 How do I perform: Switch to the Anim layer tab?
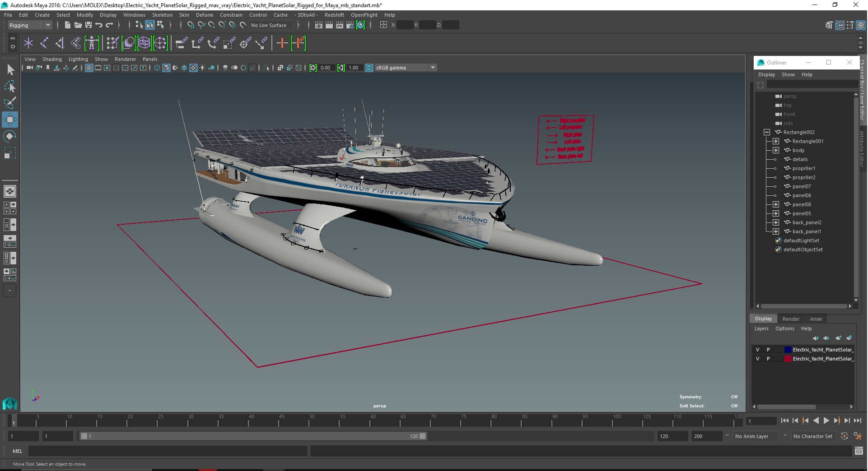pos(816,319)
